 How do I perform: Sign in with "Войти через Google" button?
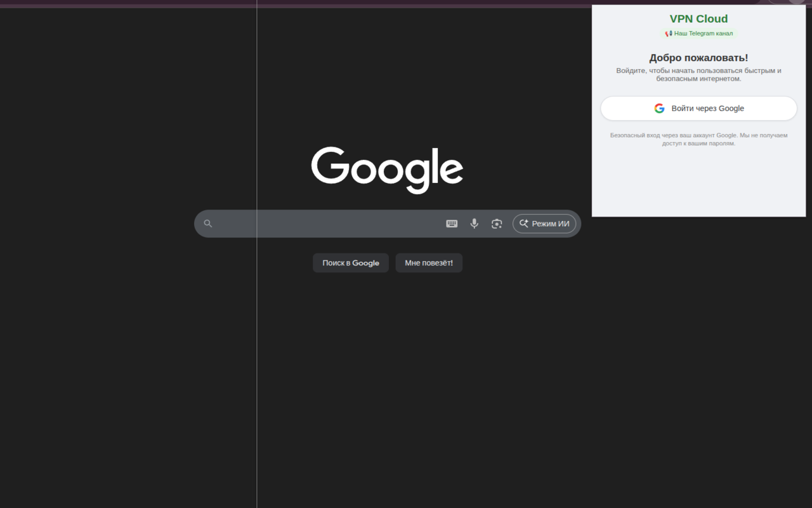pos(698,109)
